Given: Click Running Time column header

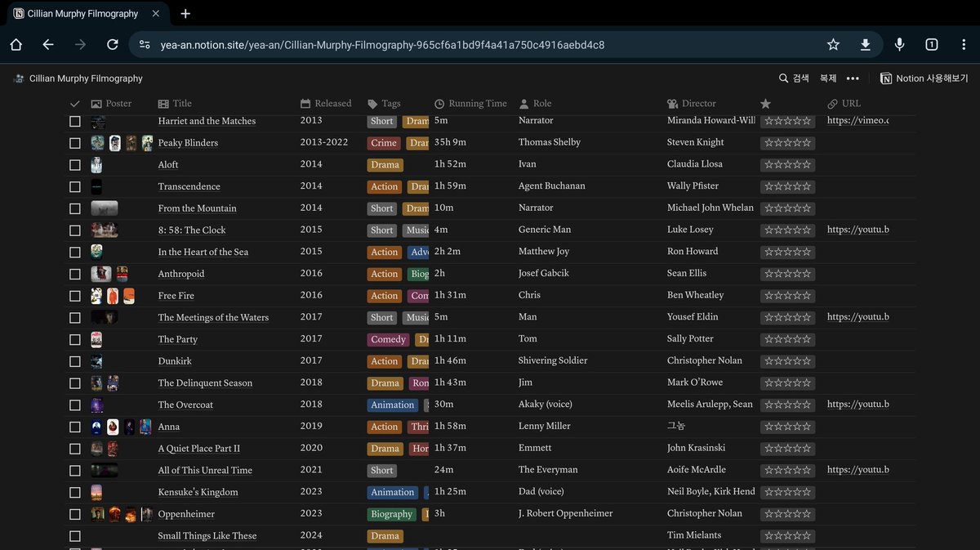Looking at the screenshot, I should click(x=470, y=104).
